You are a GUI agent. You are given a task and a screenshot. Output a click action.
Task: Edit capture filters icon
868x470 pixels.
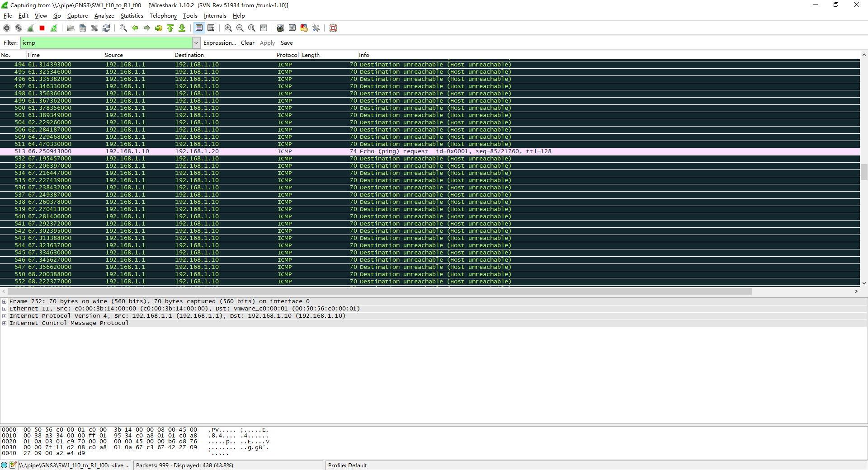tap(281, 28)
